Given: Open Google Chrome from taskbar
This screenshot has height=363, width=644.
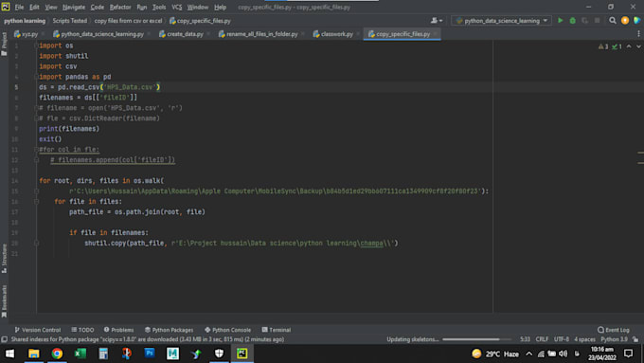Looking at the screenshot, I should point(57,354).
